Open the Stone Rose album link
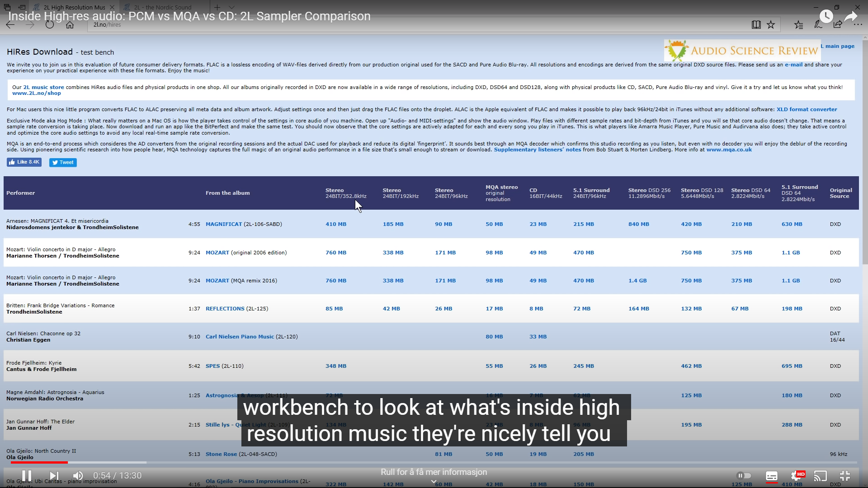 pyautogui.click(x=221, y=454)
